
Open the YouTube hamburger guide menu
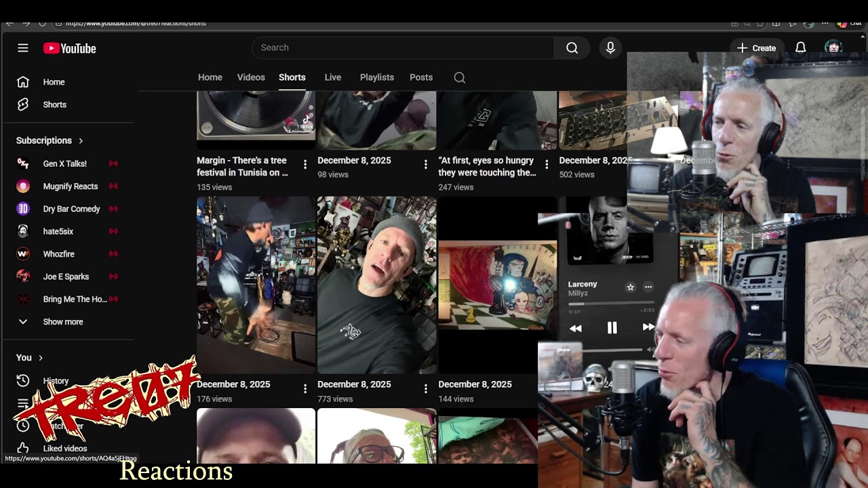(23, 48)
